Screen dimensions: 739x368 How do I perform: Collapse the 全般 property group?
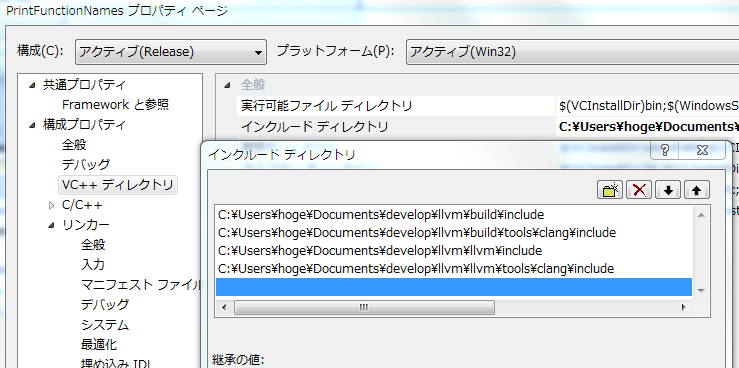pyautogui.click(x=228, y=85)
